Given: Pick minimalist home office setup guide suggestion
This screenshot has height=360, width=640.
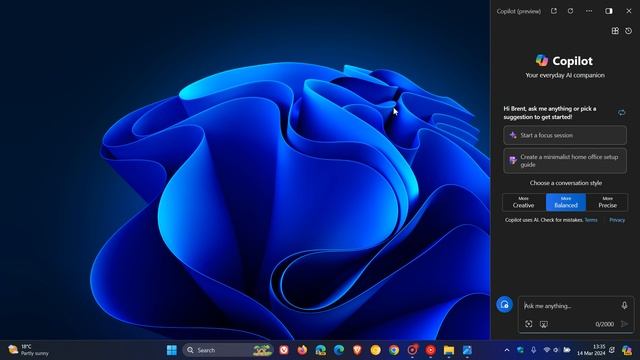Looking at the screenshot, I should click(x=565, y=161).
